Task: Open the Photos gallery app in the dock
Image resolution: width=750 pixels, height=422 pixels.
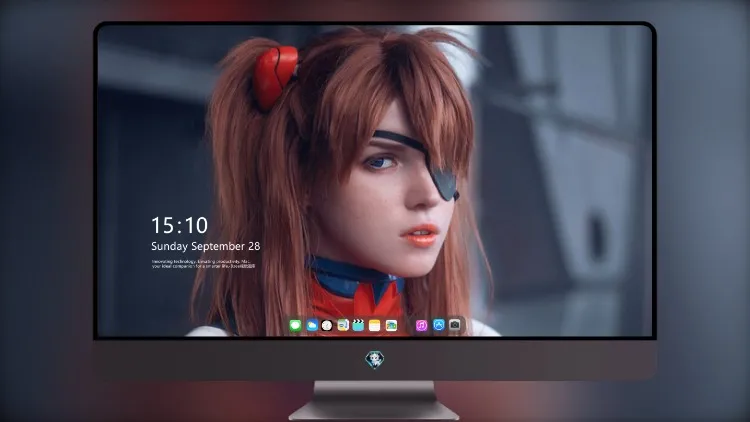Action: click(391, 325)
